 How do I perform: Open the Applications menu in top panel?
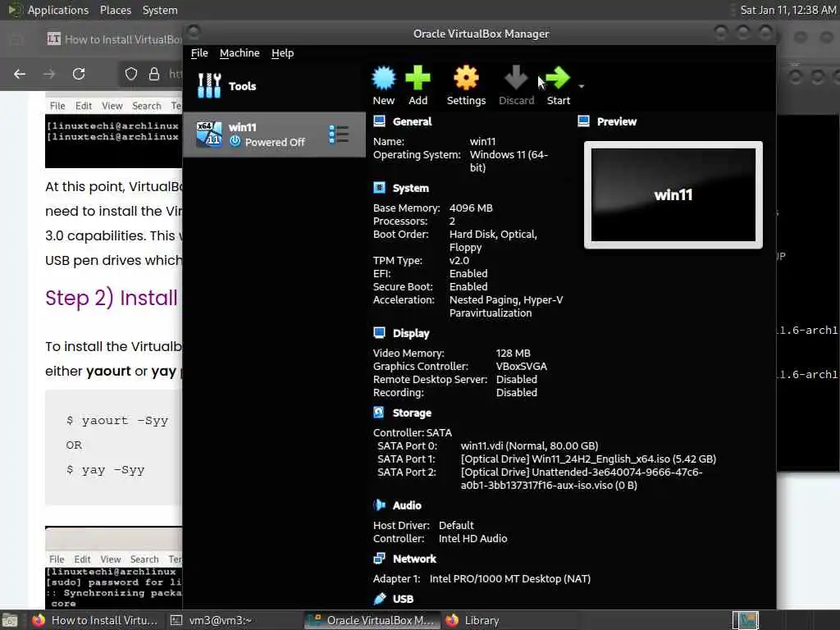click(x=58, y=10)
